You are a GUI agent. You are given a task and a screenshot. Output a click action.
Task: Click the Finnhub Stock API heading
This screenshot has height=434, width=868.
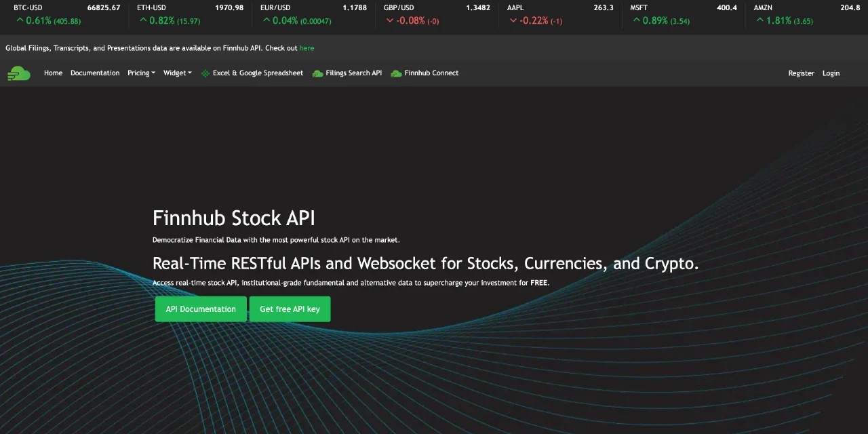pos(234,218)
